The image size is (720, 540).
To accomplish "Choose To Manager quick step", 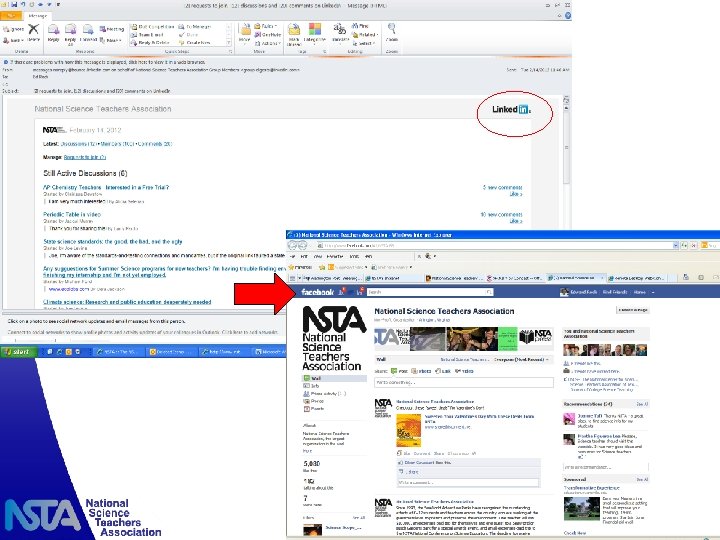I will [x=195, y=27].
